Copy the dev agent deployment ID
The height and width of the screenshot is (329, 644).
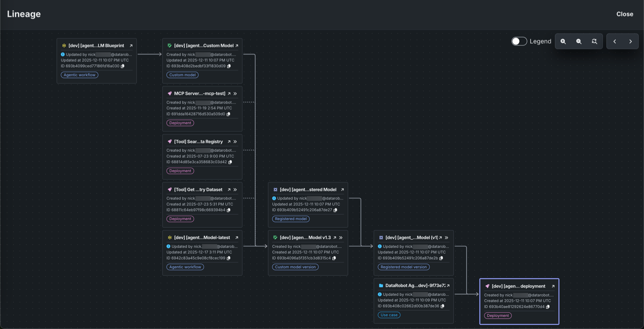(x=548, y=307)
